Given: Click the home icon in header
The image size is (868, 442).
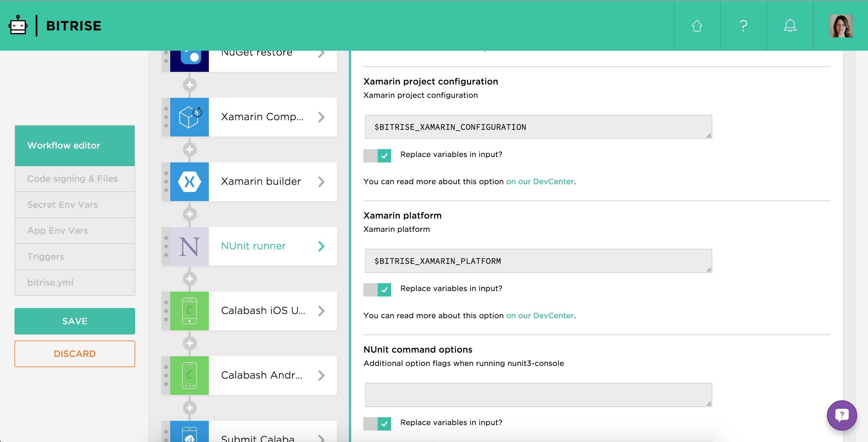Looking at the screenshot, I should point(697,26).
